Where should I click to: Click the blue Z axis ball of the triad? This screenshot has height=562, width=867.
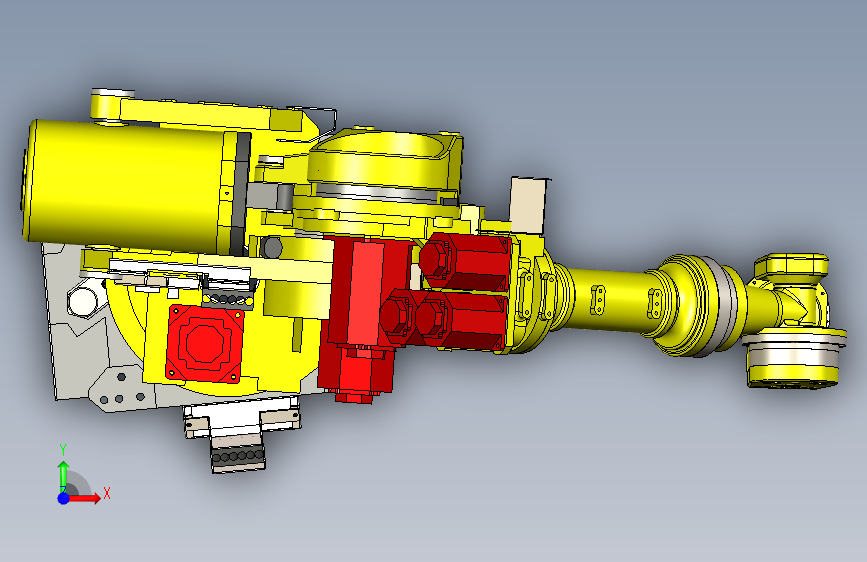(x=64, y=498)
